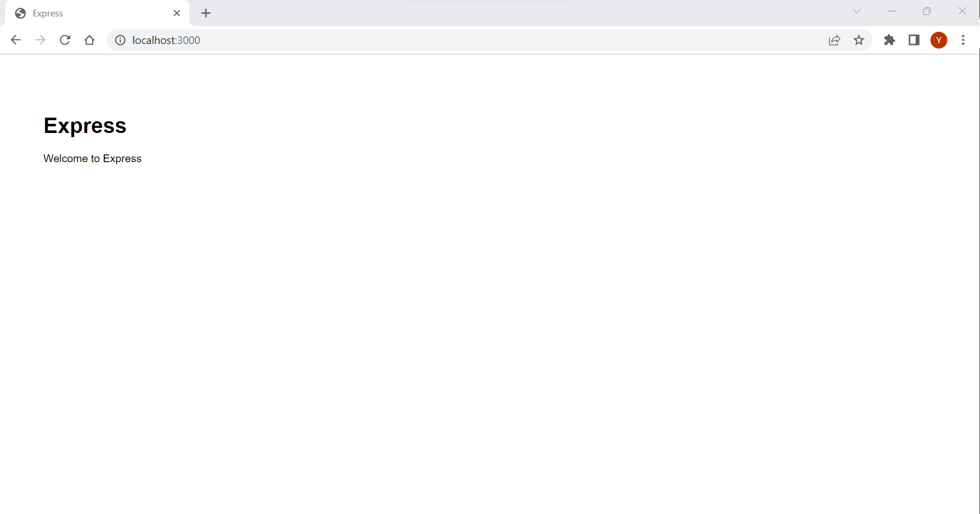Minimize the browser window
Screen dimensions: 980x514
[x=892, y=11]
